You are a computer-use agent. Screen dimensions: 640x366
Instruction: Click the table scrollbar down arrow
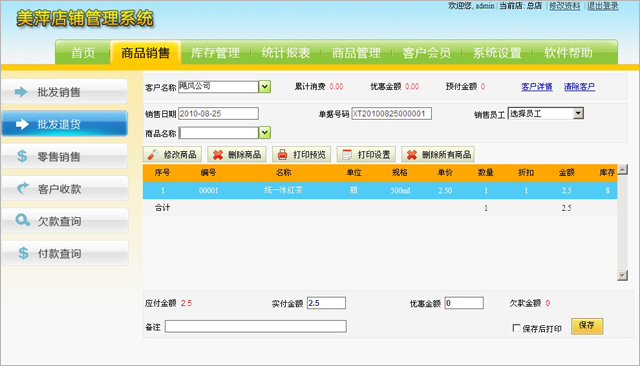click(622, 275)
